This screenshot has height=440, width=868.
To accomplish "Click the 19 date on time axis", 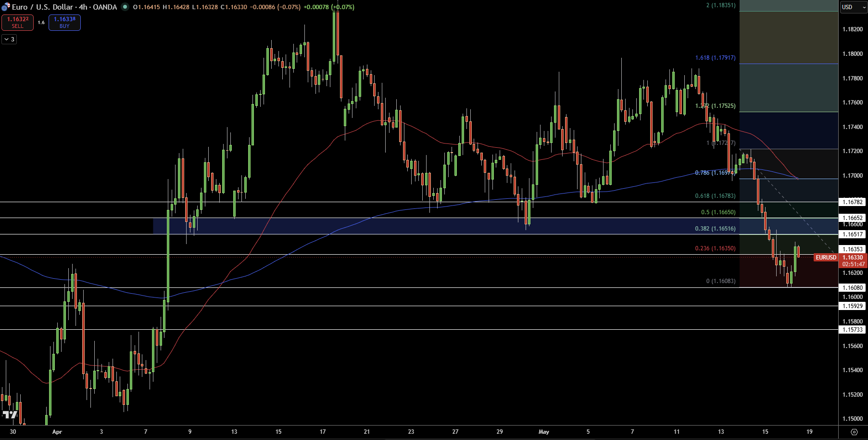I will tap(809, 432).
